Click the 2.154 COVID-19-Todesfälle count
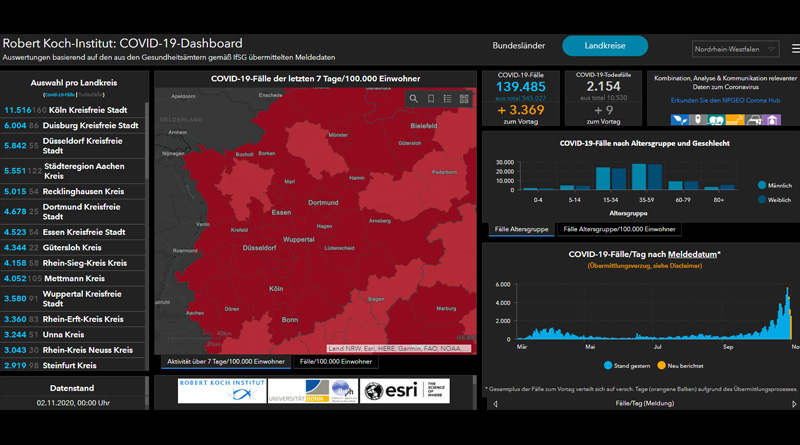800x445 pixels. coord(603,86)
